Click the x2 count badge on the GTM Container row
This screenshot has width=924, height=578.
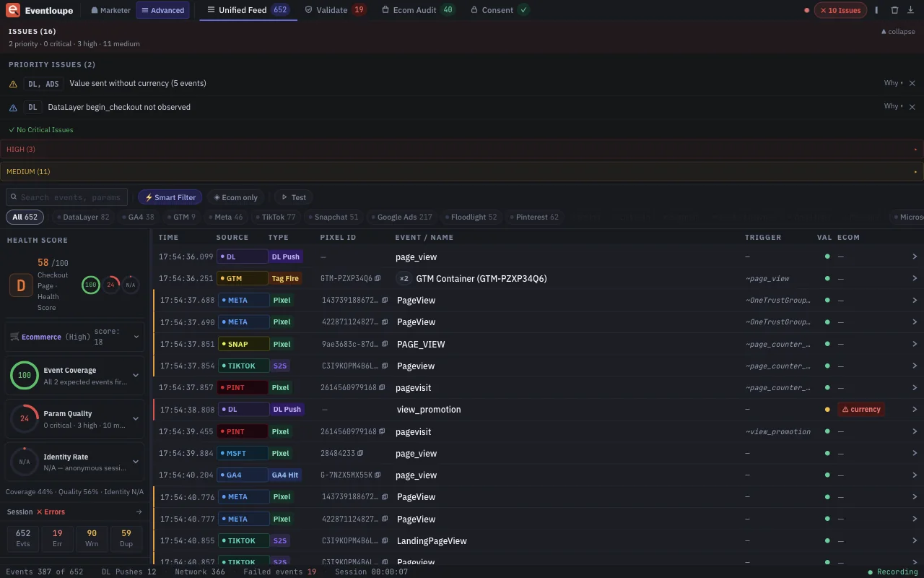point(404,278)
